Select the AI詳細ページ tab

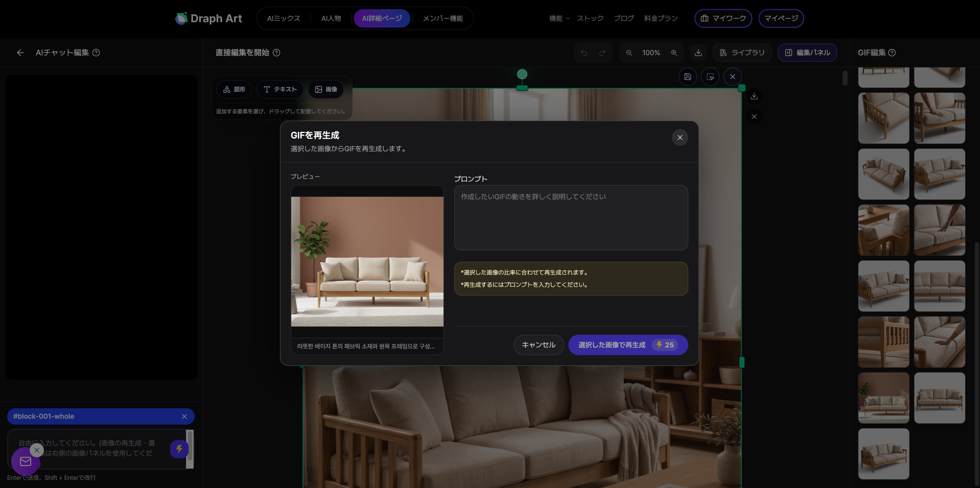(382, 18)
